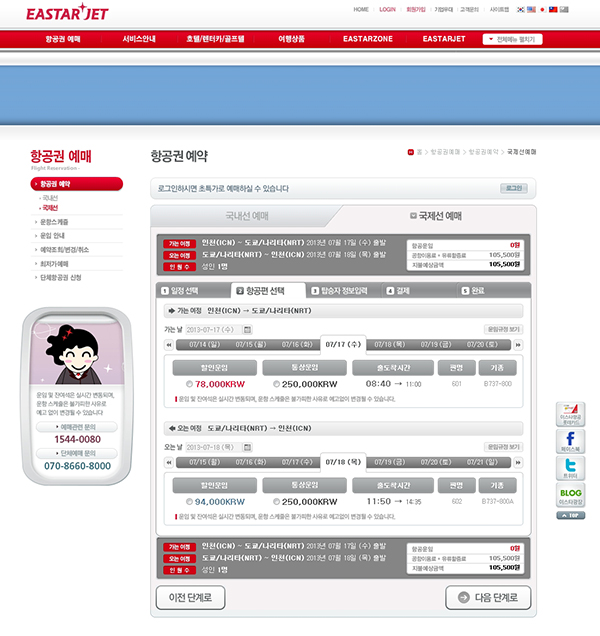Expand the 운임 안내 sidebar item
The width and height of the screenshot is (600, 636).
52,236
